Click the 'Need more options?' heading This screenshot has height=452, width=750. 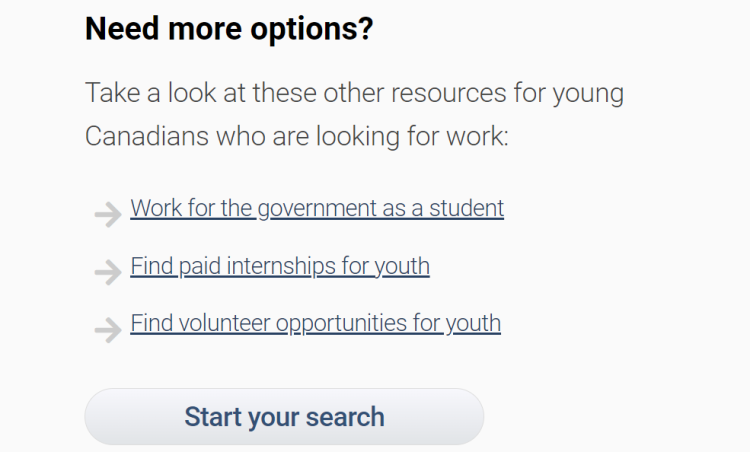tap(229, 29)
